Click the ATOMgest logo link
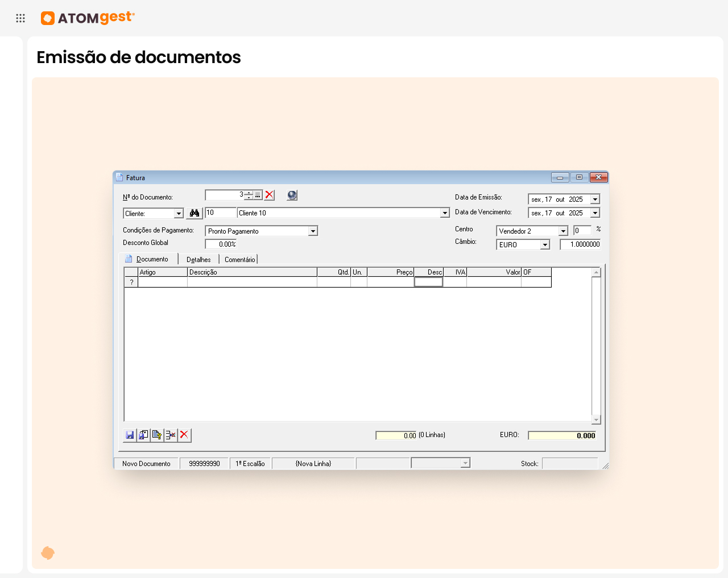Screen dimensions: 728x578 click(x=88, y=18)
